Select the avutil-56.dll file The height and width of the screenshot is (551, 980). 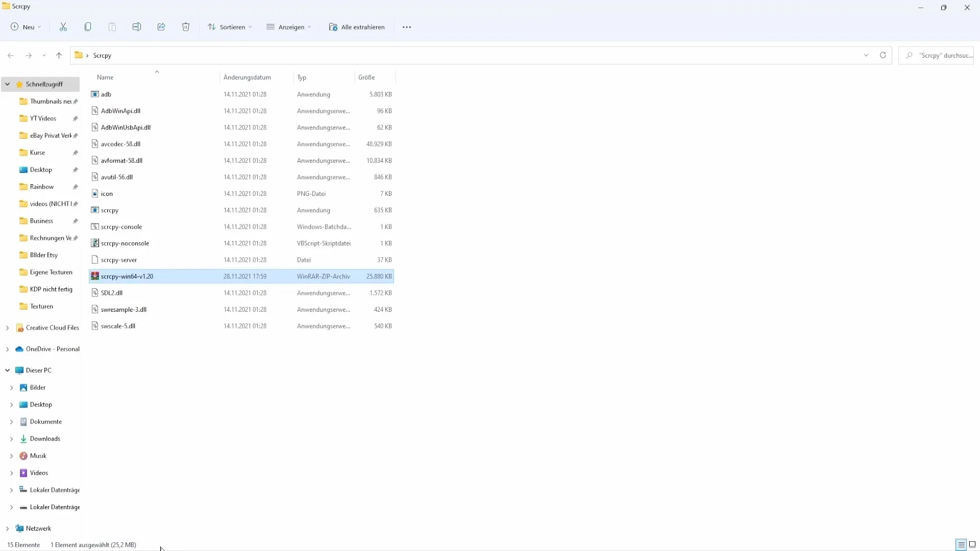pos(117,177)
